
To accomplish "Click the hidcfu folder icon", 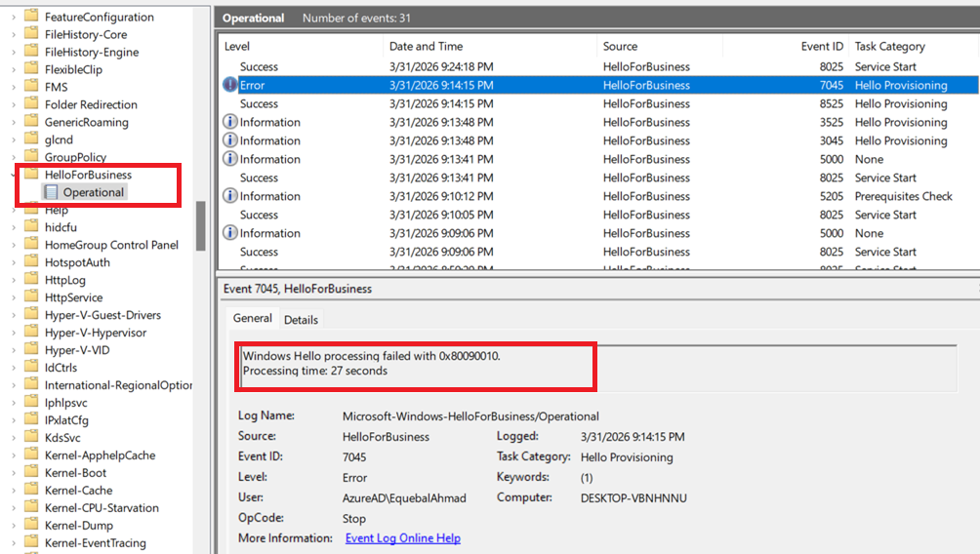I will [31, 226].
